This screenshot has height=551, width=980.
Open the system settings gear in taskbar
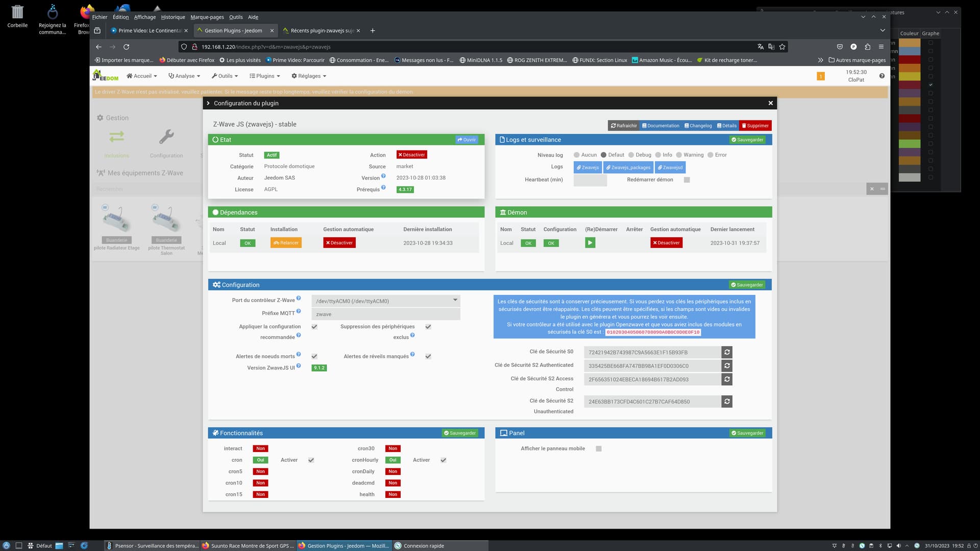tap(84, 545)
